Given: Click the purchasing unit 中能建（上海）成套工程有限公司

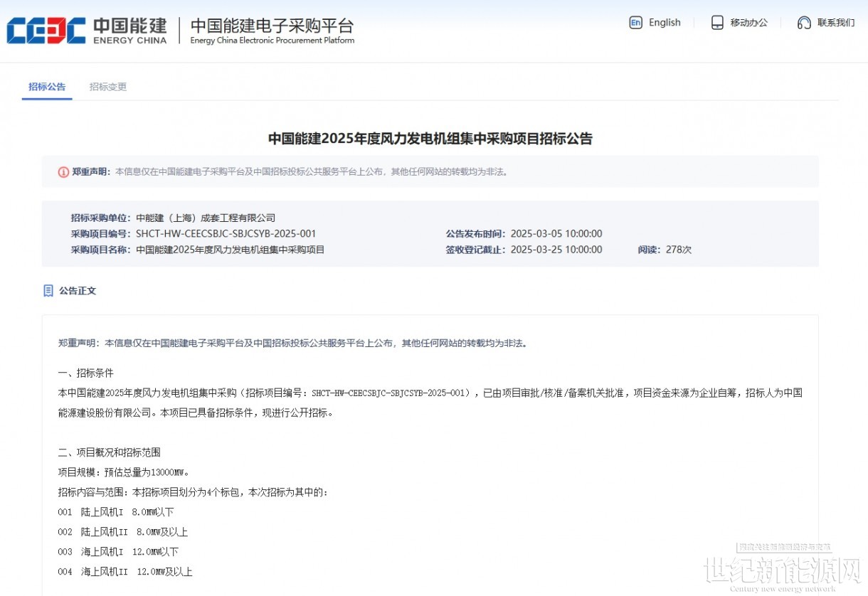Looking at the screenshot, I should point(206,218).
